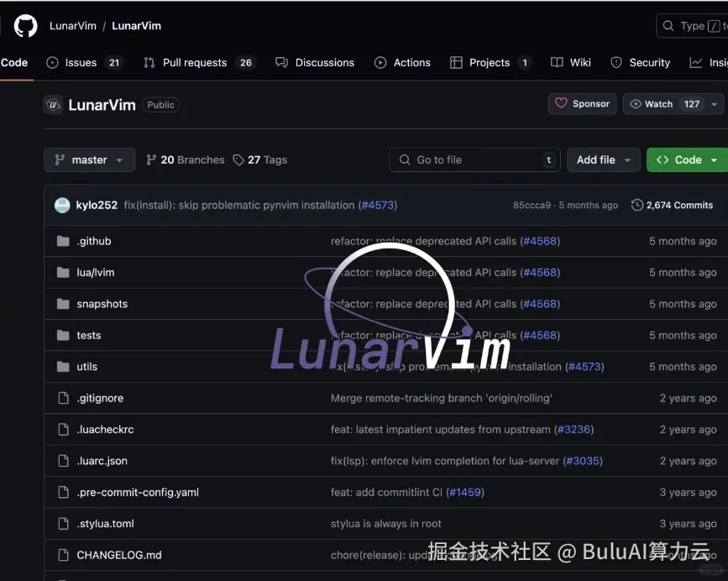Click the LunarVim repository avatar icon
Viewport: 728px width, 581px height.
point(53,105)
